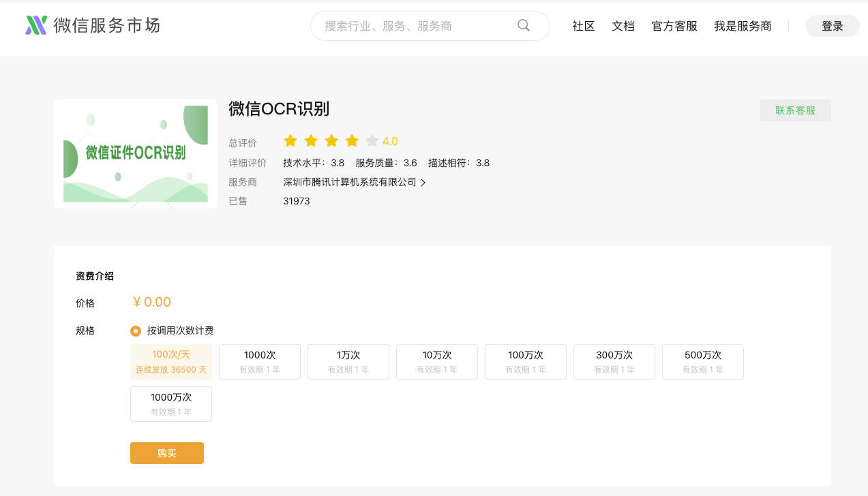The height and width of the screenshot is (496, 868).
Task: Expand the chevron next to 深圳市腾讯计算机系统有限公司
Action: tap(423, 183)
